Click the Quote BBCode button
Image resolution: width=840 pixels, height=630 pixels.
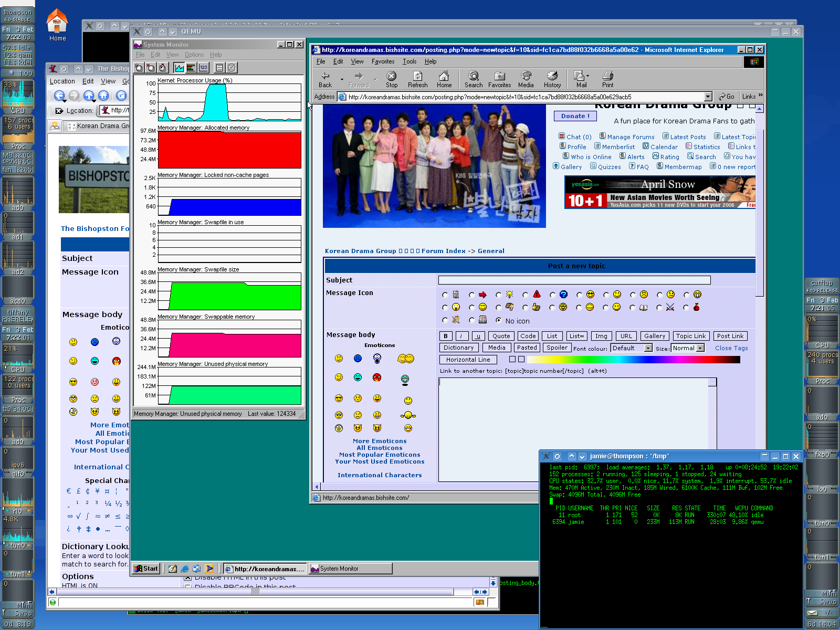[x=501, y=336]
